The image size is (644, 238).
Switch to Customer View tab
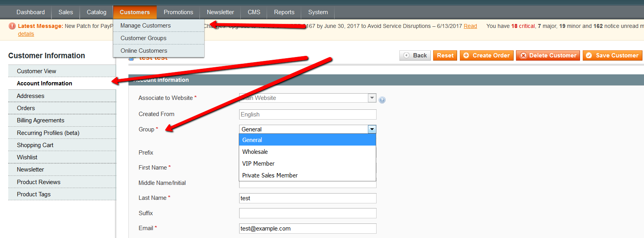[x=62, y=71]
